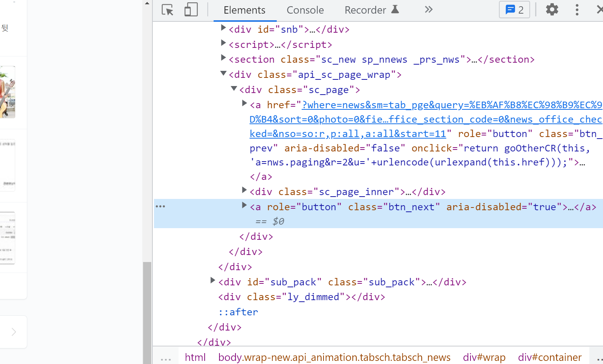Open the 2 issues message badge
The height and width of the screenshot is (364, 603).
click(515, 10)
